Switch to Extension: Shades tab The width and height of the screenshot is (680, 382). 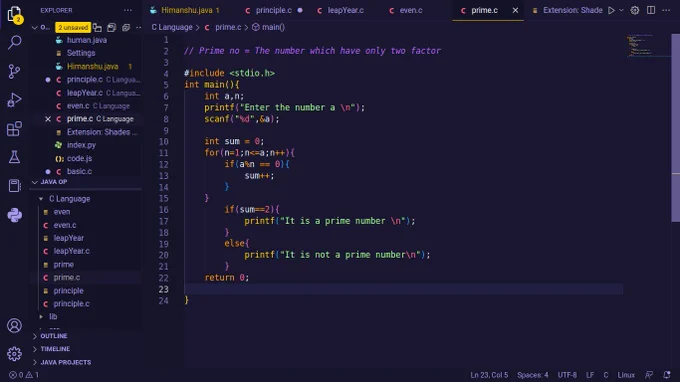573,10
